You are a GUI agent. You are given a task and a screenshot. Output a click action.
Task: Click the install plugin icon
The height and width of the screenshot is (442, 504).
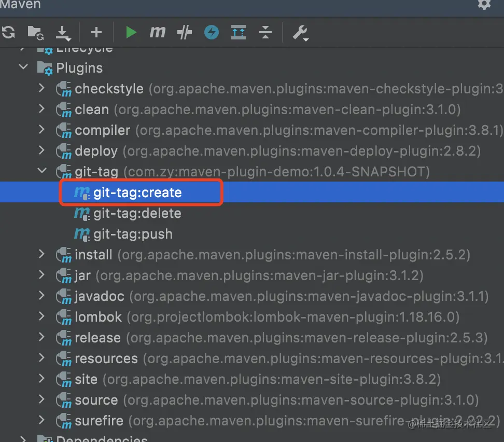(x=64, y=255)
